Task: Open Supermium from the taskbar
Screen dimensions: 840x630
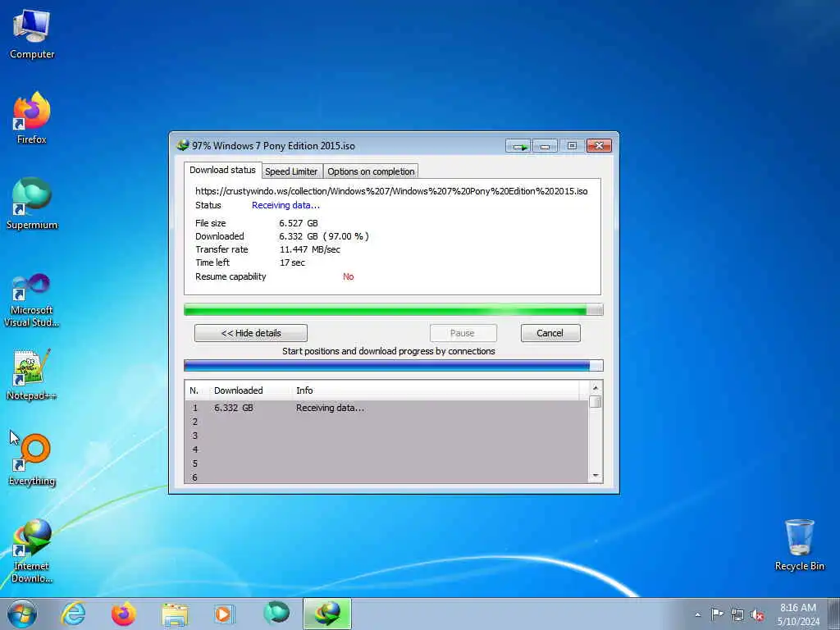Action: coord(276,614)
